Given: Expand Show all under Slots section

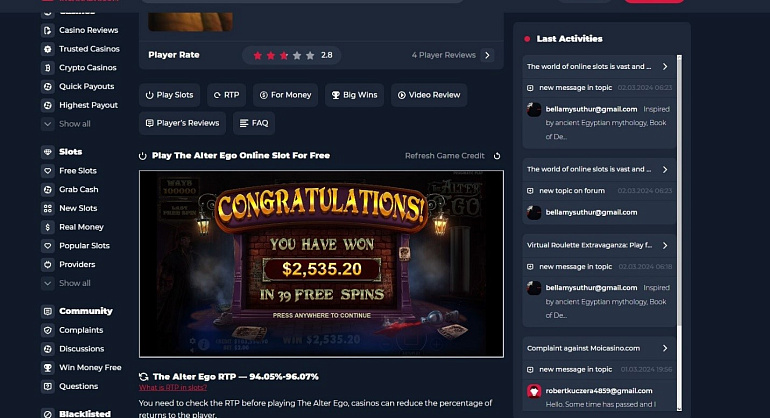Looking at the screenshot, I should tap(67, 283).
